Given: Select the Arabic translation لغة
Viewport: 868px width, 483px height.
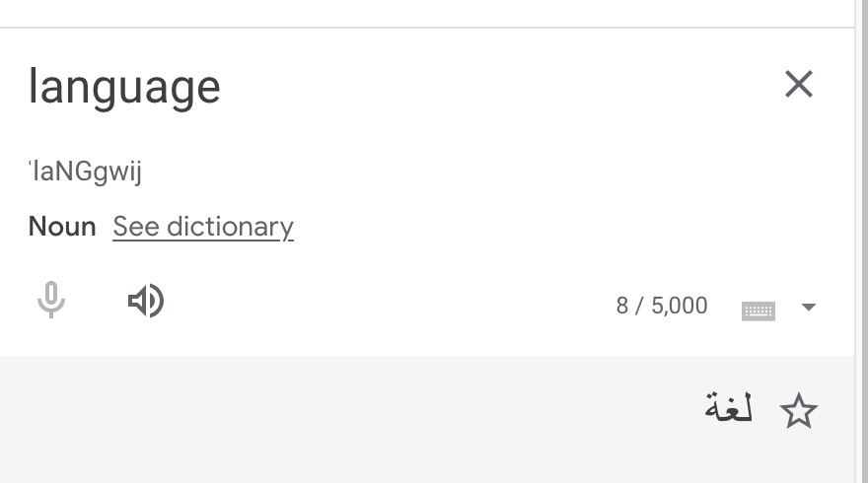Looking at the screenshot, I should [x=729, y=408].
